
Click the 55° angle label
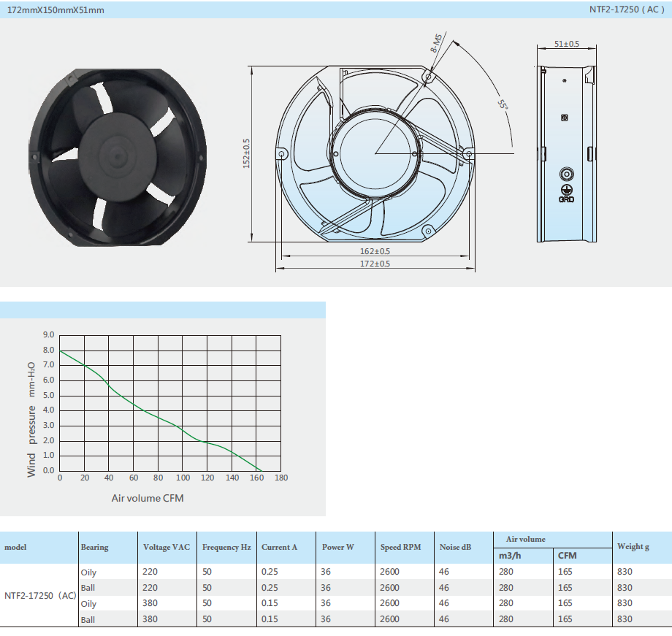pos(502,105)
